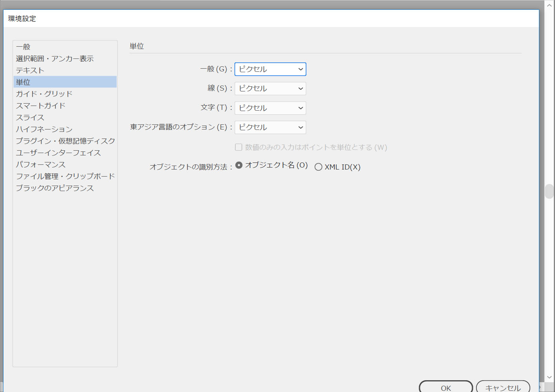555x392 pixels.
Task: Toggle 数値のみの入力はポイントを単位とする checkbox
Action: click(238, 148)
